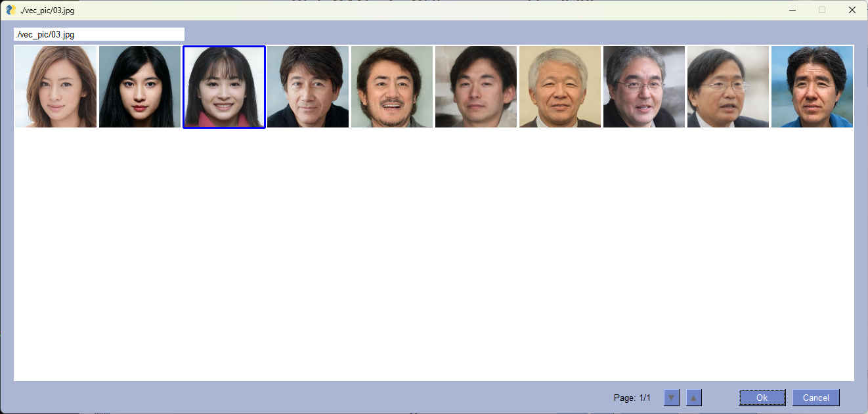Screen dimensions: 868x414
Task: Click the Python app icon in title bar
Action: click(x=11, y=10)
